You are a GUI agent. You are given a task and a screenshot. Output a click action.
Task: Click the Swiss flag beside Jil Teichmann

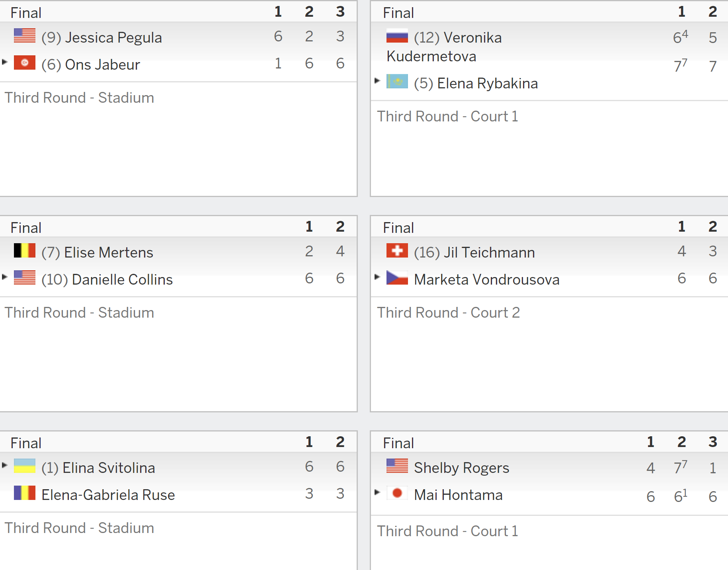[x=397, y=251]
